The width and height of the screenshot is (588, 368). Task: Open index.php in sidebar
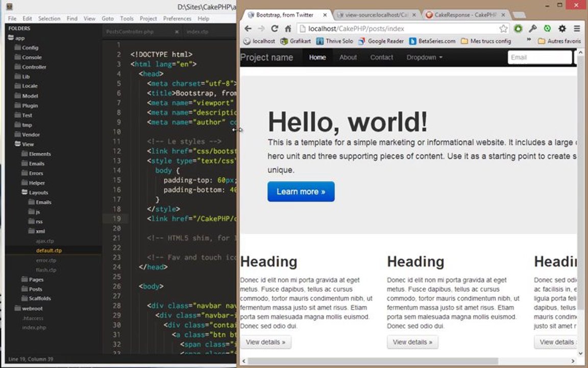[34, 328]
